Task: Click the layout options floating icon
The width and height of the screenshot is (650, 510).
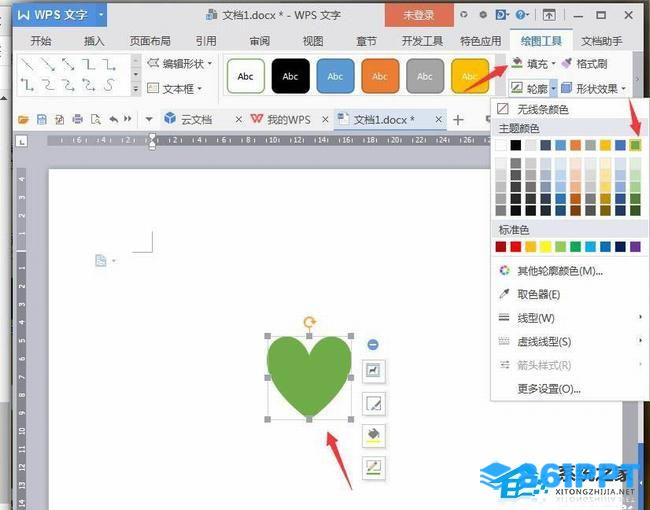Action: [x=374, y=370]
